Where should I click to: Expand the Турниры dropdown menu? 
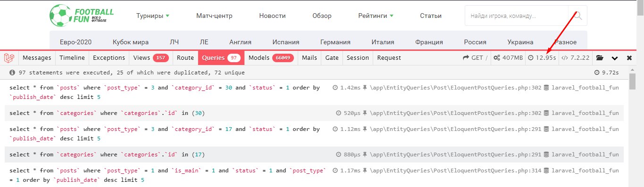pyautogui.click(x=153, y=16)
